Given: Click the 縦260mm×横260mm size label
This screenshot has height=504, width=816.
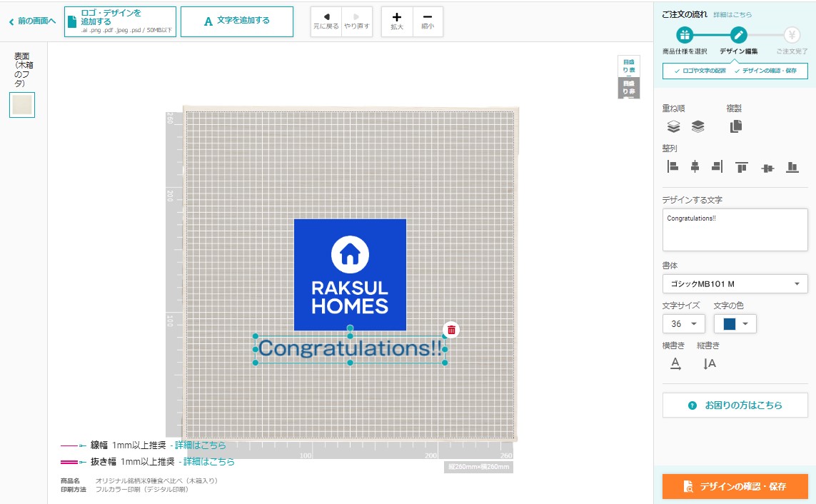Looking at the screenshot, I should (478, 467).
